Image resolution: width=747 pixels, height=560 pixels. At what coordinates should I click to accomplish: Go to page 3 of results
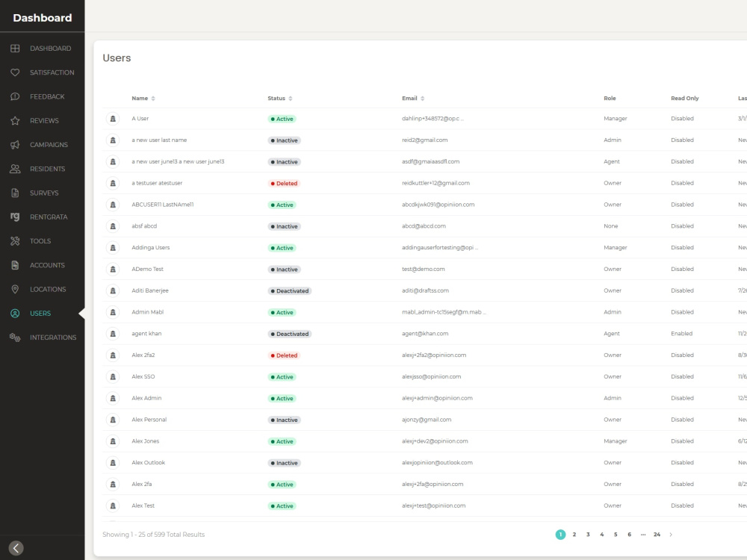[589, 535]
